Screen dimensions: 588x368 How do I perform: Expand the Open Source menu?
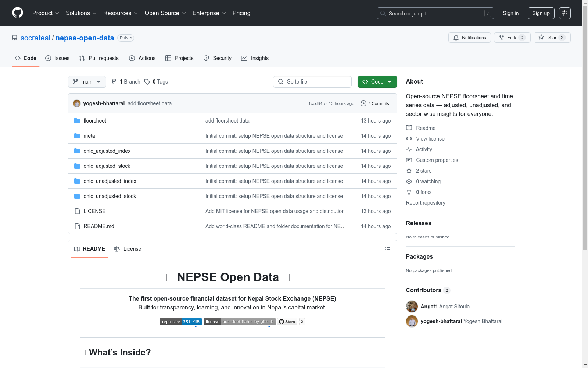(165, 13)
